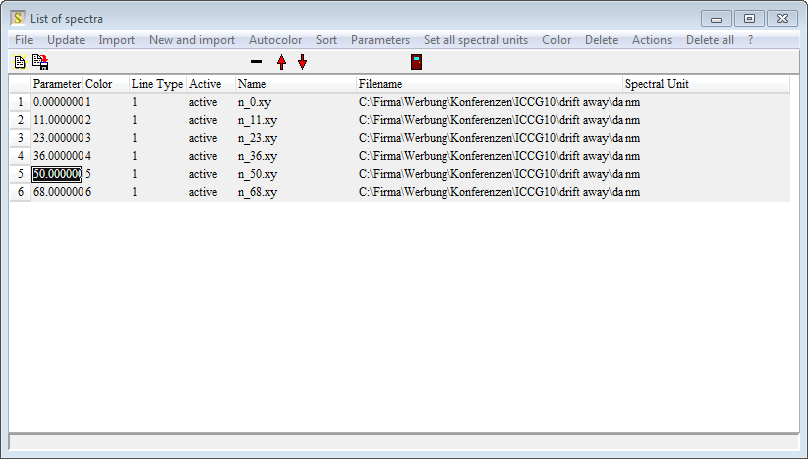Move spectrum up with red arrow
The height and width of the screenshot is (459, 808).
(x=281, y=62)
